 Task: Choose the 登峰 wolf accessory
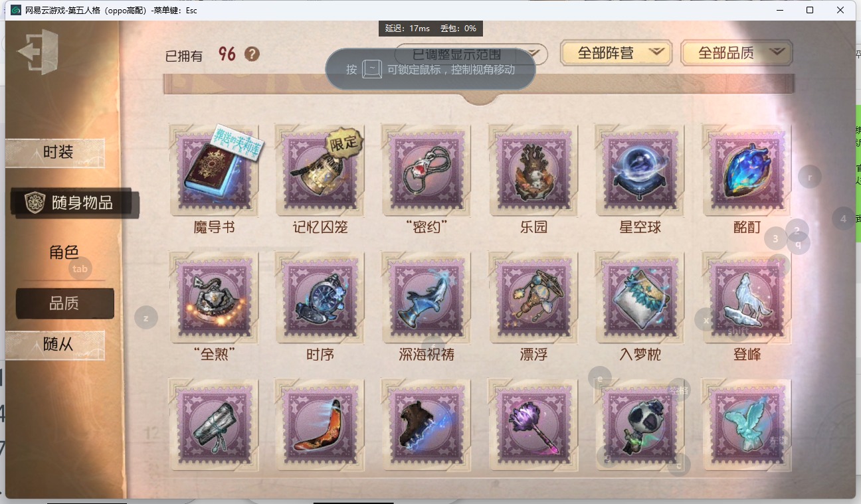746,297
